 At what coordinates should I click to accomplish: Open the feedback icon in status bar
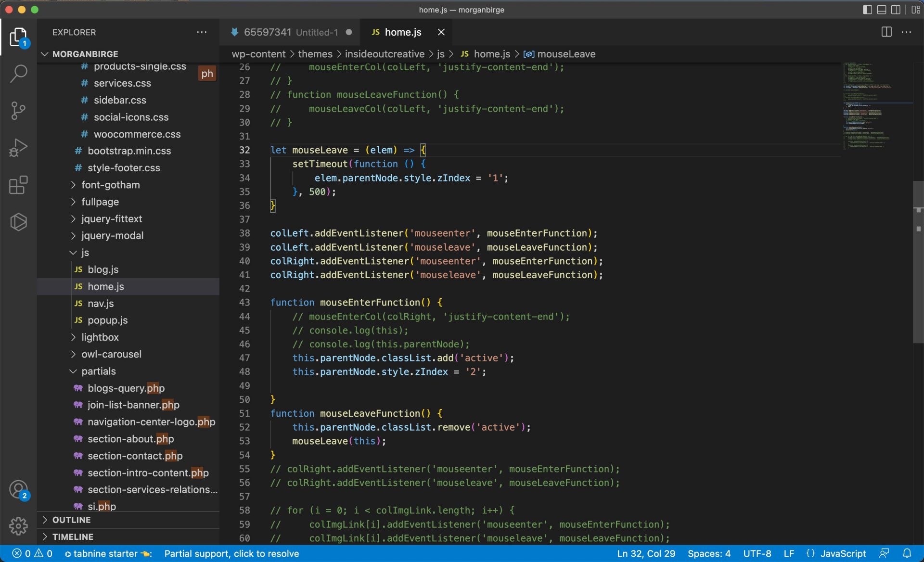coord(884,554)
